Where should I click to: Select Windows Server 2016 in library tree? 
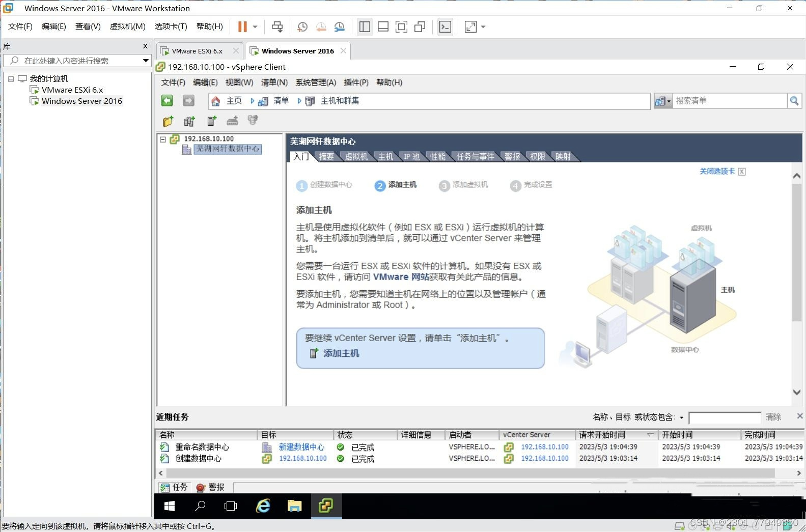tap(81, 101)
